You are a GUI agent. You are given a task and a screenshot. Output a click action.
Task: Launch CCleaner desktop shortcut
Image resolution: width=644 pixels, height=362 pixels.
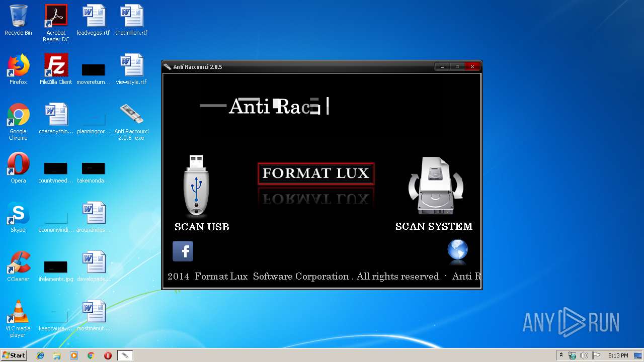pyautogui.click(x=18, y=266)
